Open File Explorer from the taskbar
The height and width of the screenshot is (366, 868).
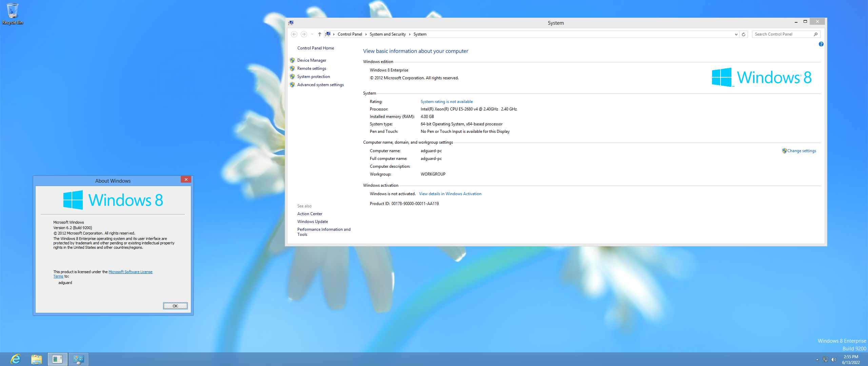[x=36, y=359]
